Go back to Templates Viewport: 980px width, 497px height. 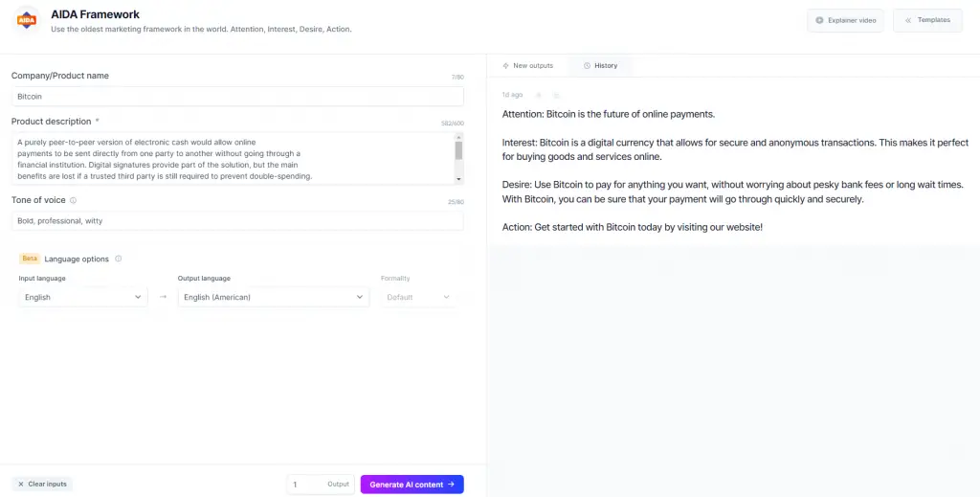tap(927, 21)
